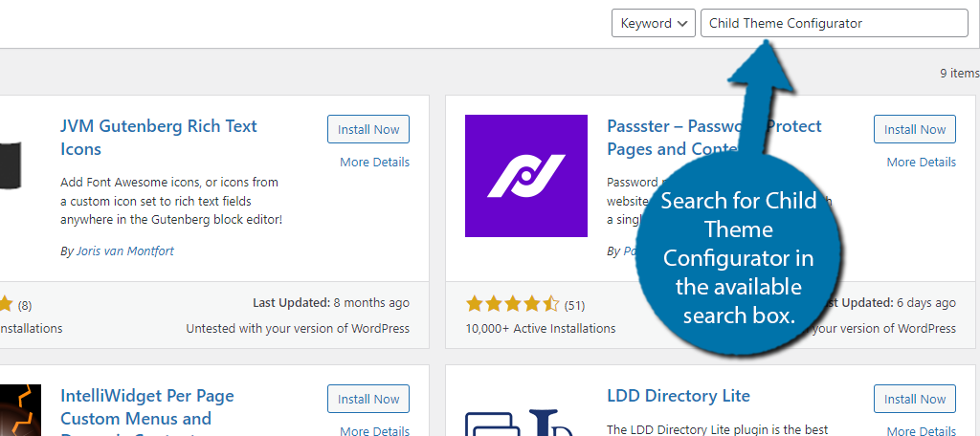The image size is (980, 436).
Task: Click the purple Passster plugin icon
Action: pos(526,176)
